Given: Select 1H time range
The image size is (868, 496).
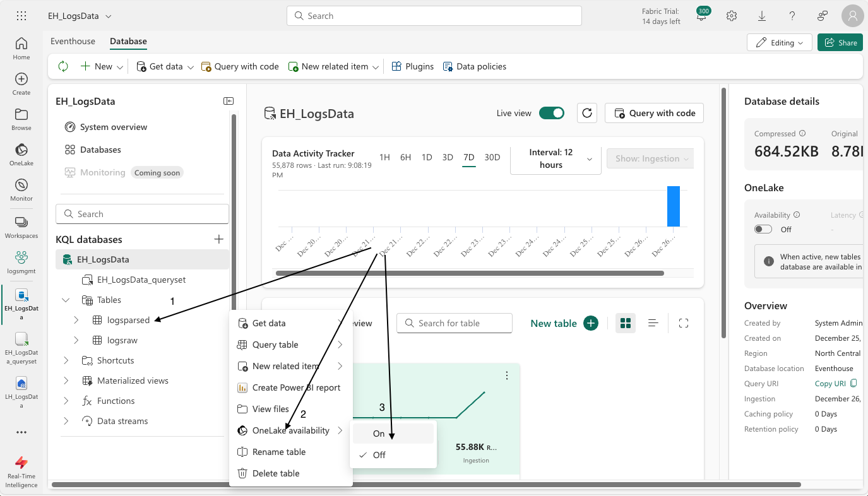Looking at the screenshot, I should 384,157.
